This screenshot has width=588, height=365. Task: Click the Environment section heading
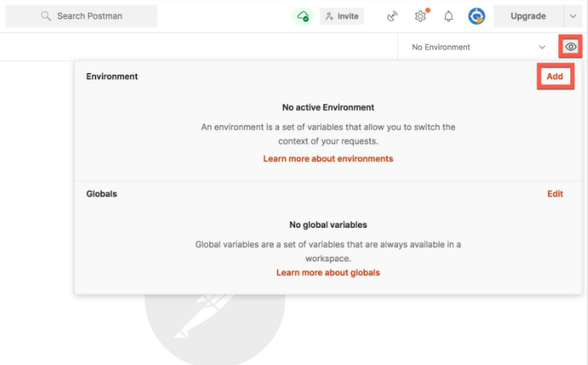click(112, 76)
